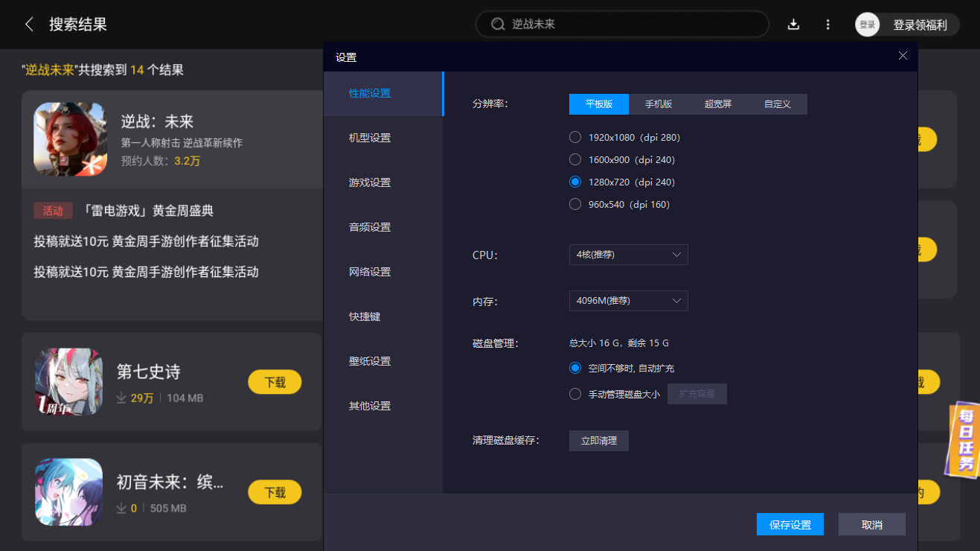Screen dimensions: 980x551
Task: Click the 逆战：未来 game app icon
Action: click(69, 140)
